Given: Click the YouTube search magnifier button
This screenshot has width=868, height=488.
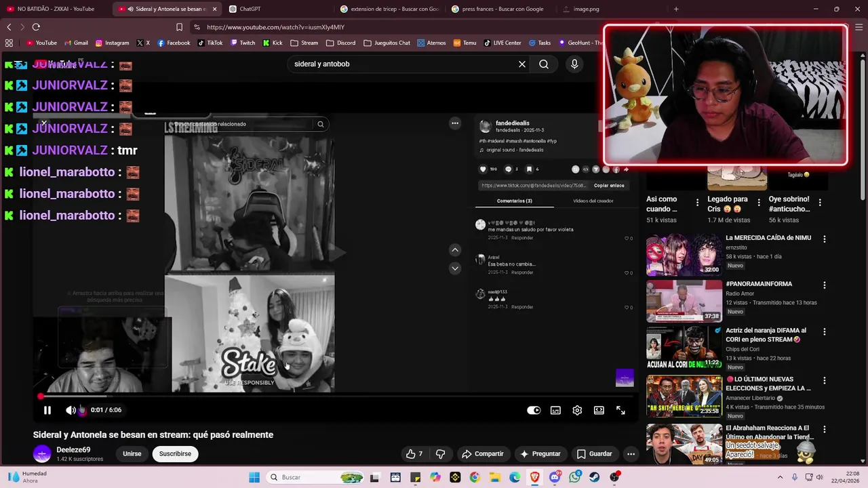Looking at the screenshot, I should (544, 64).
